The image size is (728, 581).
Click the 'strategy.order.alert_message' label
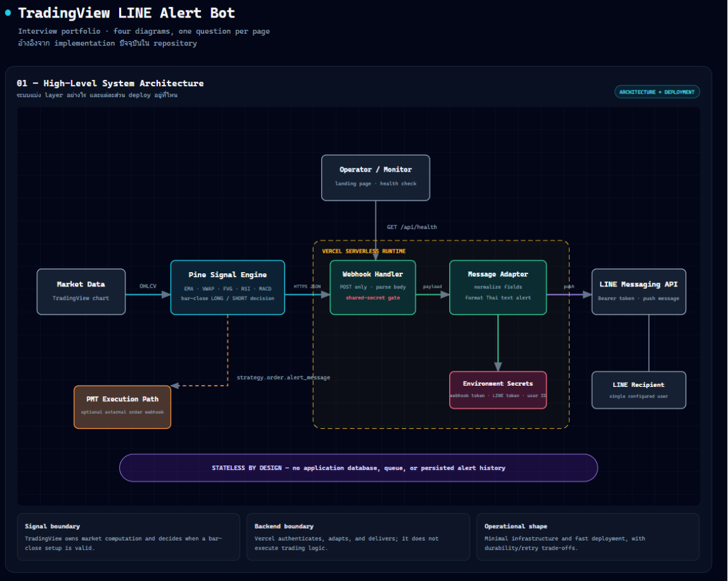[283, 378]
